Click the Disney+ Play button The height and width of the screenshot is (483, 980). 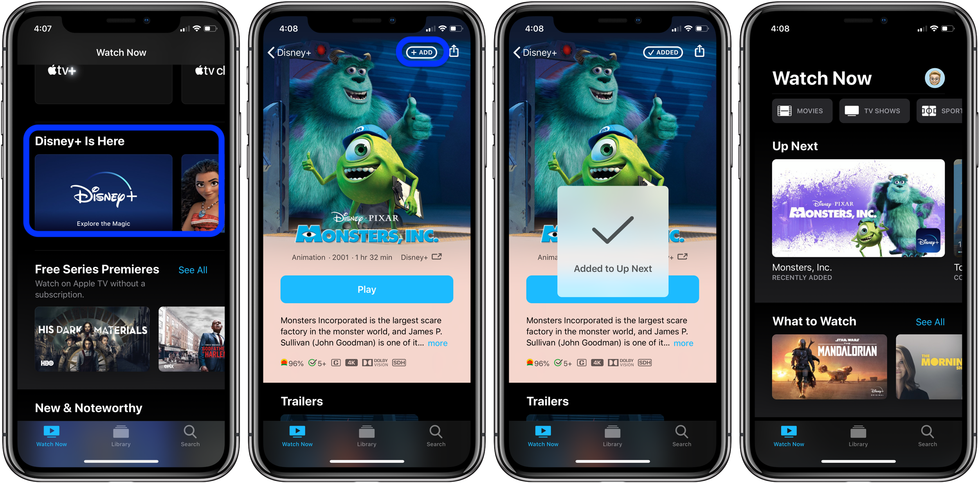click(367, 289)
